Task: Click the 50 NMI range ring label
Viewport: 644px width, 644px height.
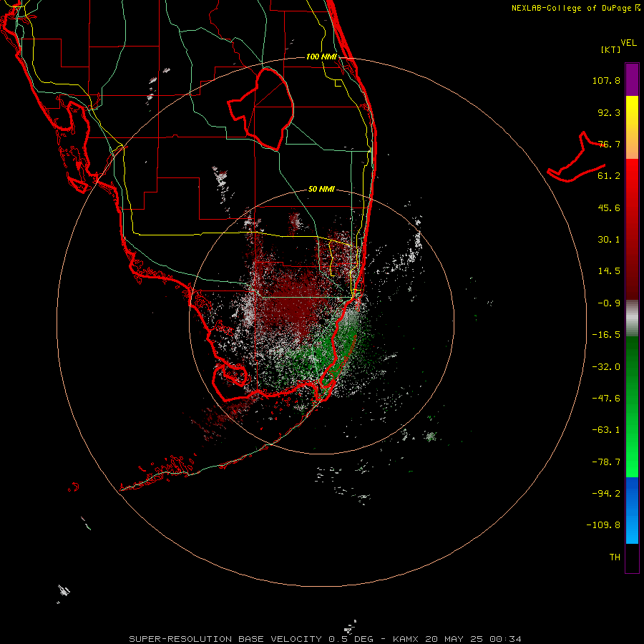Action: click(321, 189)
